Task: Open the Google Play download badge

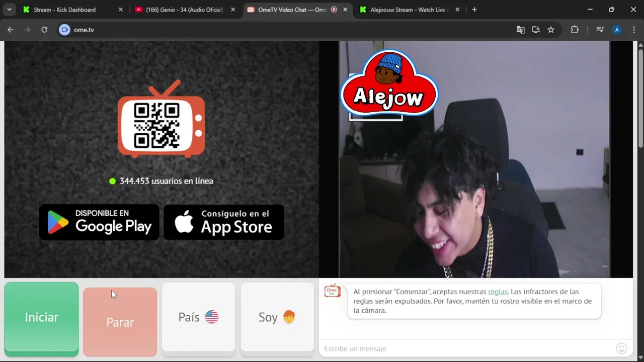Action: pos(99,222)
